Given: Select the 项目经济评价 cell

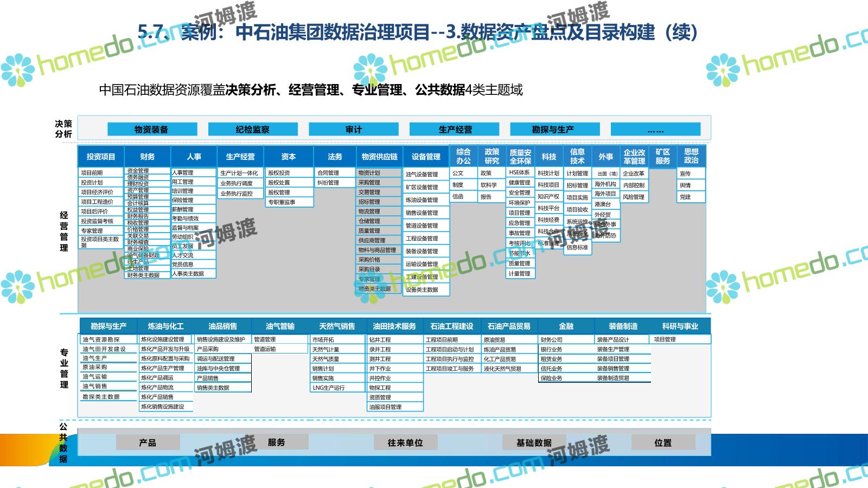Looking at the screenshot, I should pos(101,192).
